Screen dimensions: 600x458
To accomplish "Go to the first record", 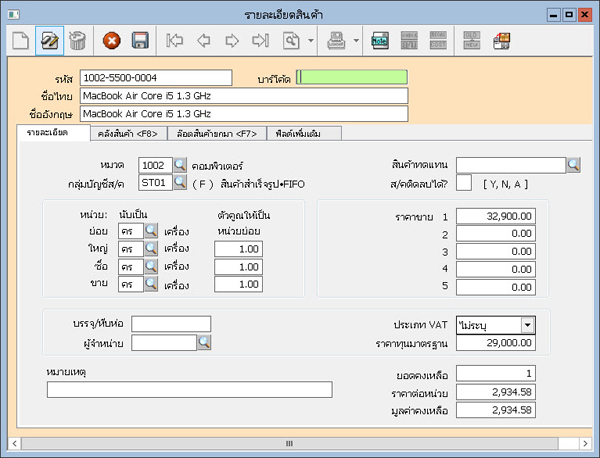I will click(174, 41).
